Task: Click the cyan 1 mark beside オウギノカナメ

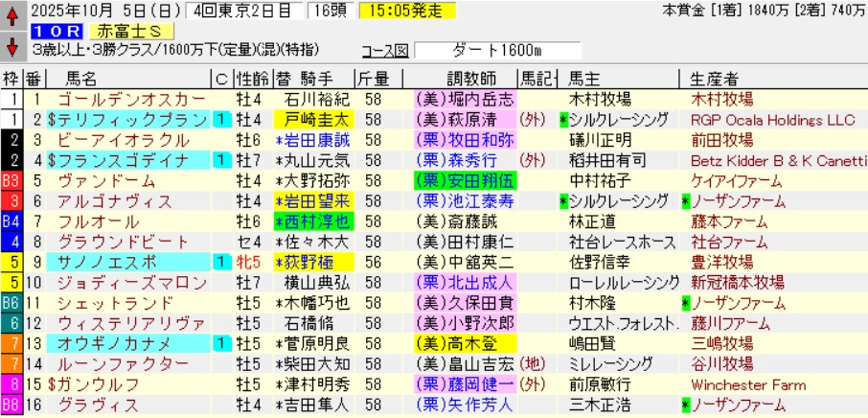Action: point(219,342)
